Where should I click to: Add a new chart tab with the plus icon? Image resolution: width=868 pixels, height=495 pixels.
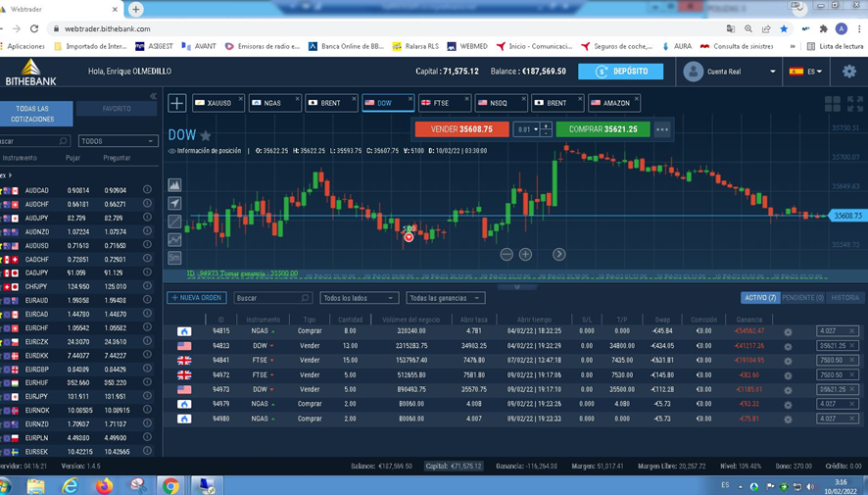177,103
